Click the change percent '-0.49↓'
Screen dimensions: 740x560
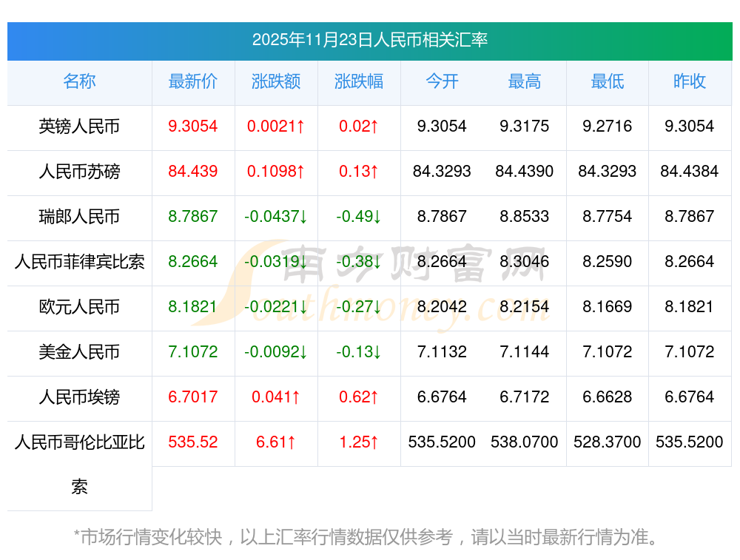click(359, 217)
